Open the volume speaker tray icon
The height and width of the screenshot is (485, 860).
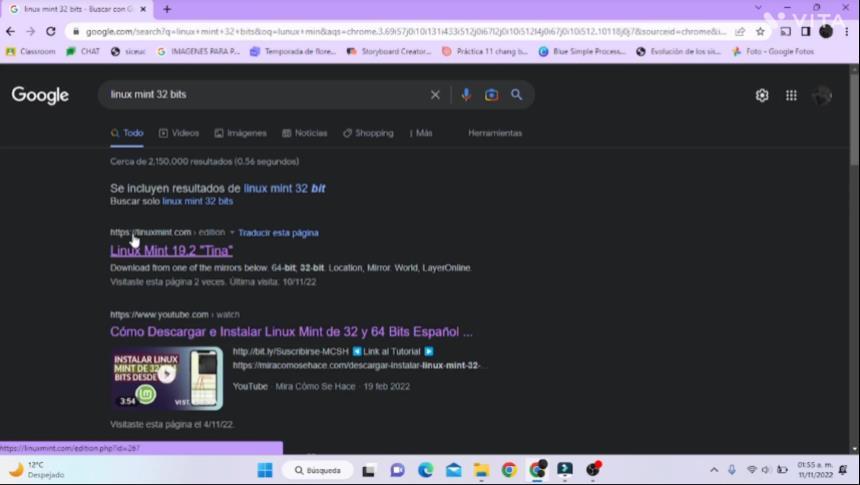click(x=766, y=470)
